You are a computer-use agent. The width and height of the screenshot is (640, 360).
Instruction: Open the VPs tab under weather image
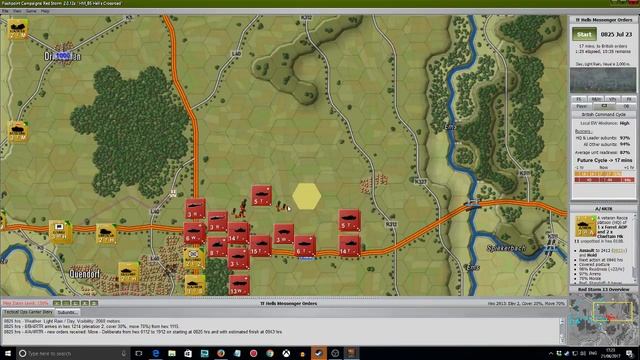[x=612, y=99]
